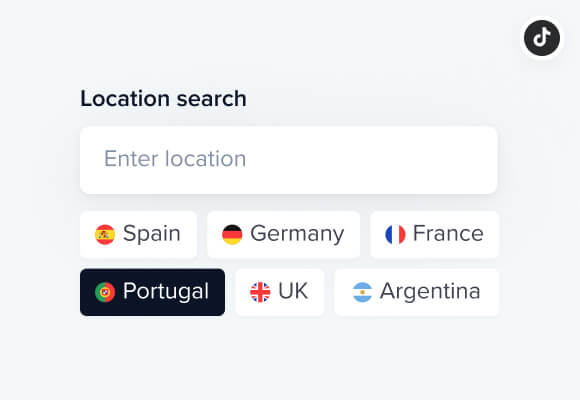Viewport: 580px width, 400px height.
Task: Toggle the UK location chip
Action: click(280, 292)
